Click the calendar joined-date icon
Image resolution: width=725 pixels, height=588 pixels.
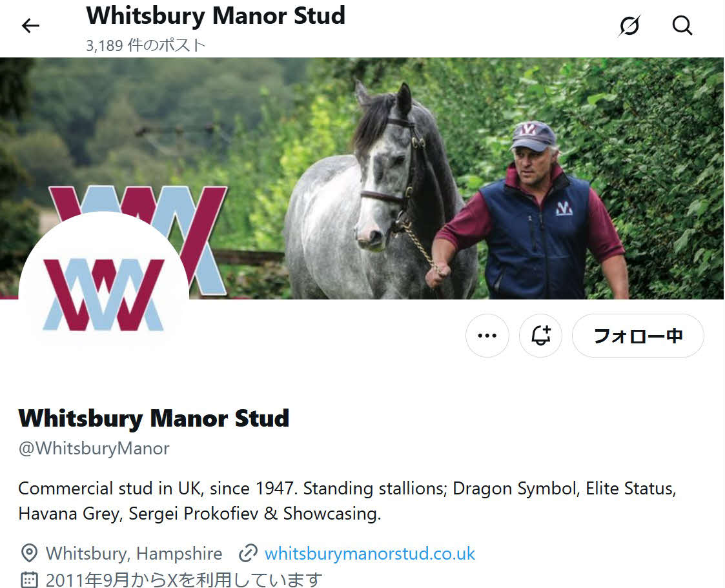[x=29, y=580]
